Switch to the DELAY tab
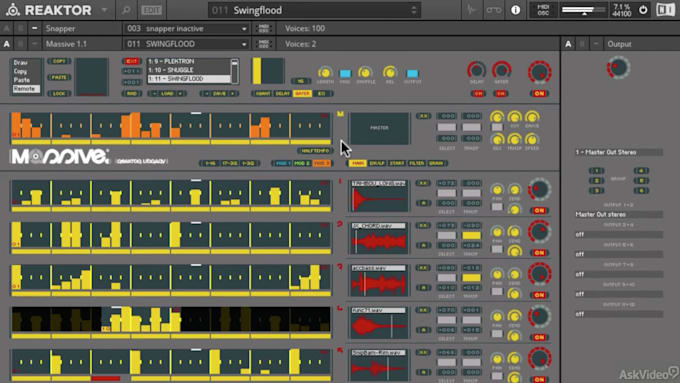Image resolution: width=680 pixels, height=383 pixels. click(282, 93)
